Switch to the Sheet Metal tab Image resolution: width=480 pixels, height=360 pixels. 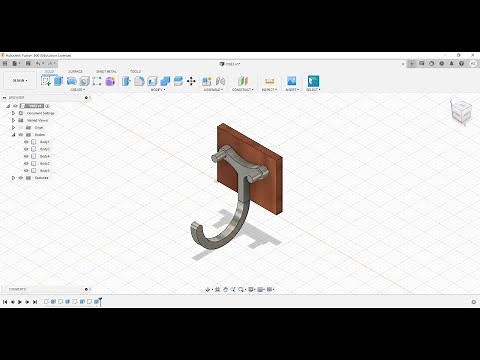click(x=106, y=71)
